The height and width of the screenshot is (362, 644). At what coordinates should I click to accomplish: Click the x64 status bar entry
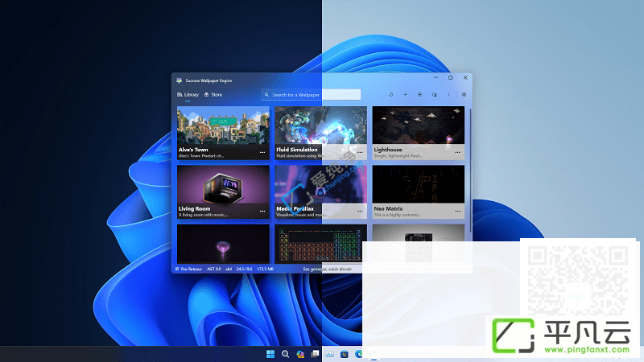[229, 269]
